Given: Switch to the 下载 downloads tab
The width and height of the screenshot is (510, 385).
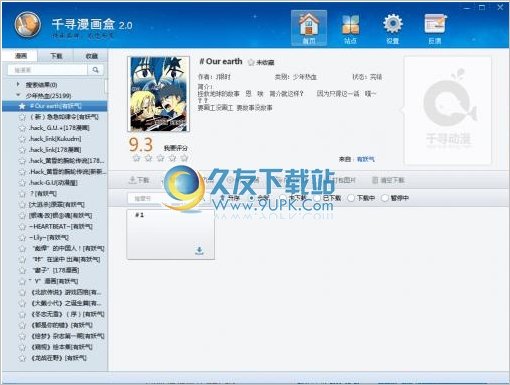Looking at the screenshot, I should [x=56, y=56].
